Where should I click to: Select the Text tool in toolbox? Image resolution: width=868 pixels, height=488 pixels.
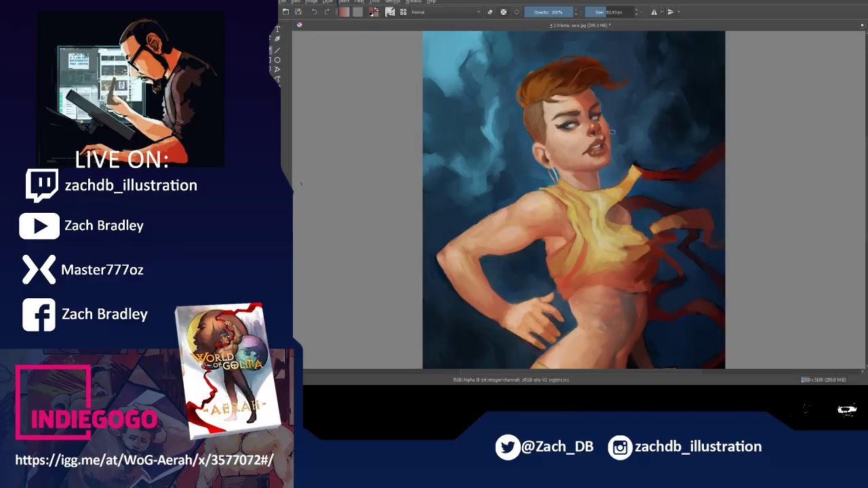coord(277,29)
